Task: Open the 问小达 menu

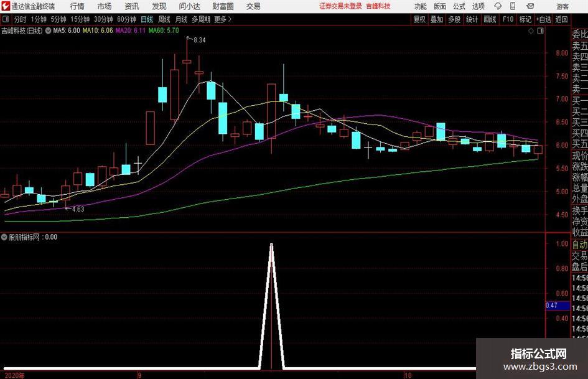Action: click(x=189, y=6)
